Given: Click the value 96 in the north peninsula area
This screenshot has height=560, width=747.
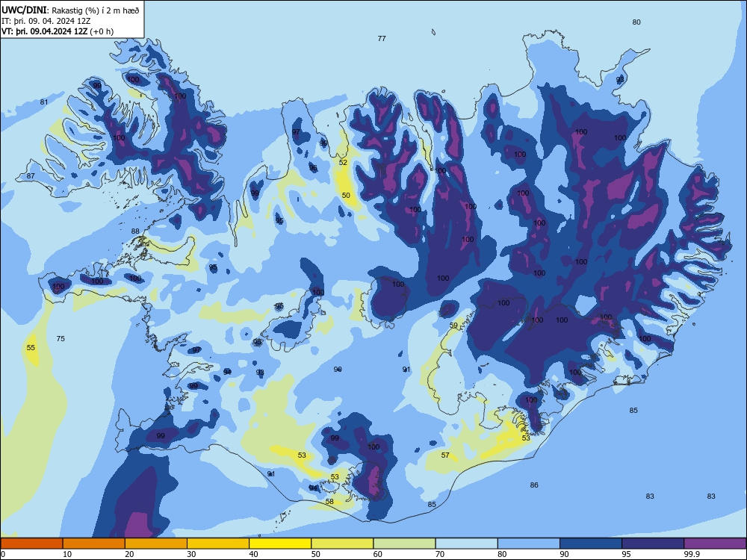Looking at the screenshot, I should click(313, 167).
